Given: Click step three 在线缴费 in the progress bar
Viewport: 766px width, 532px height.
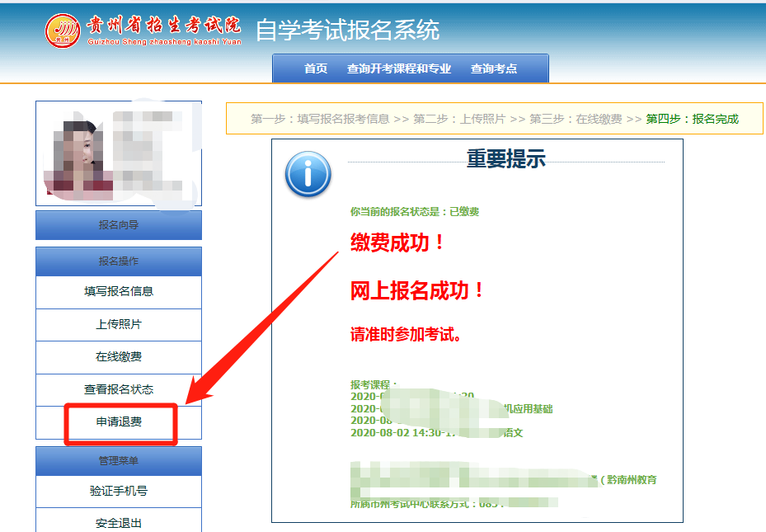Looking at the screenshot, I should click(576, 119).
